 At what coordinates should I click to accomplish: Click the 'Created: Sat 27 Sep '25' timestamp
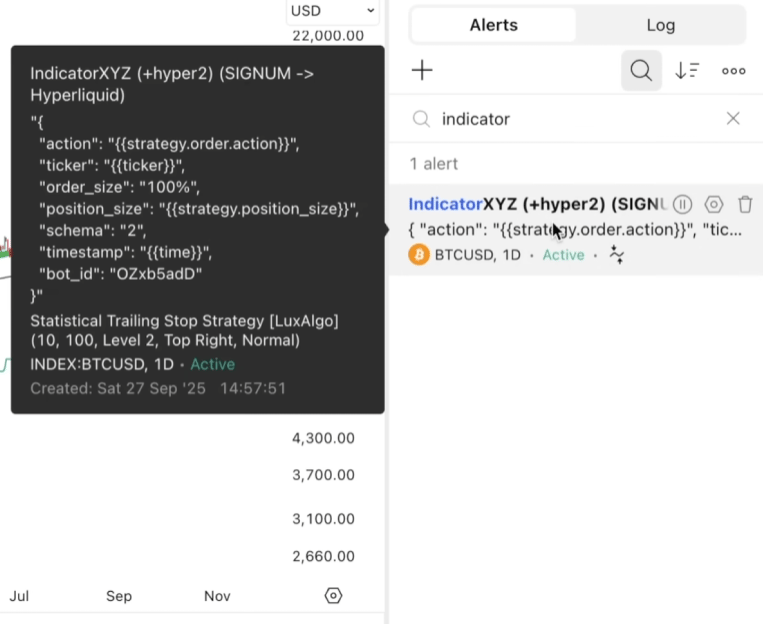(118, 388)
